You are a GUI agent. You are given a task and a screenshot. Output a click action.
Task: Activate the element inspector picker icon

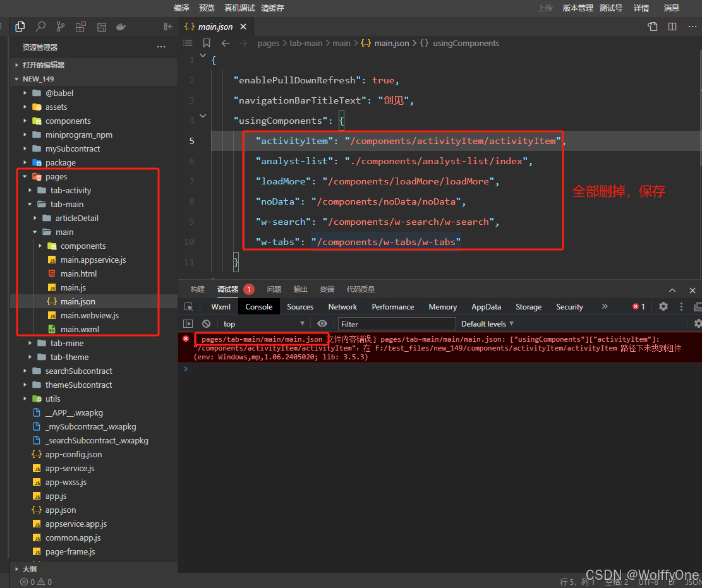point(188,306)
